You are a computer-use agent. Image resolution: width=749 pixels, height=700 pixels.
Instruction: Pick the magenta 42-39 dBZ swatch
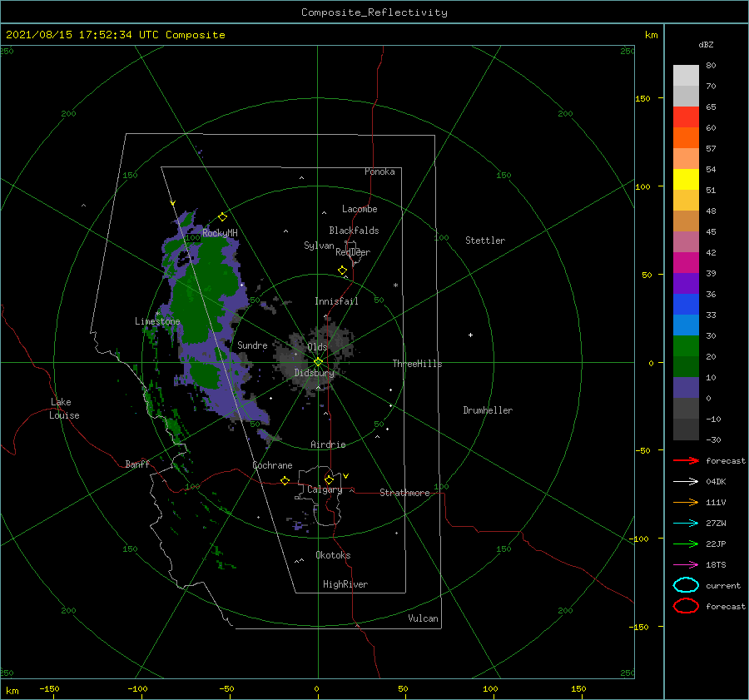(x=686, y=263)
